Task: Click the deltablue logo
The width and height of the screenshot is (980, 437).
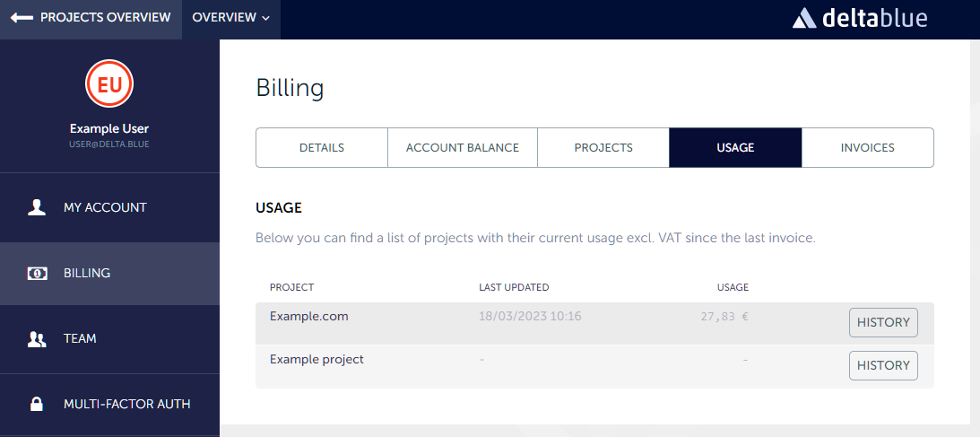Action: click(x=860, y=18)
